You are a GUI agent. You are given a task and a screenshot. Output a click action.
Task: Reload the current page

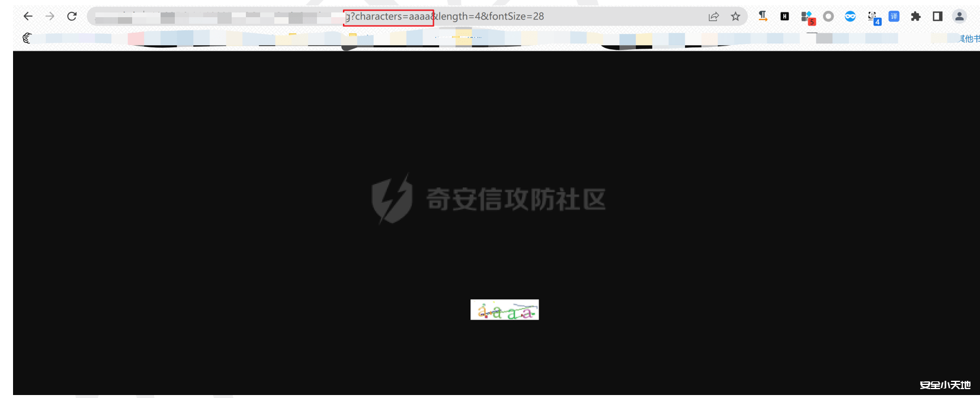(x=72, y=17)
